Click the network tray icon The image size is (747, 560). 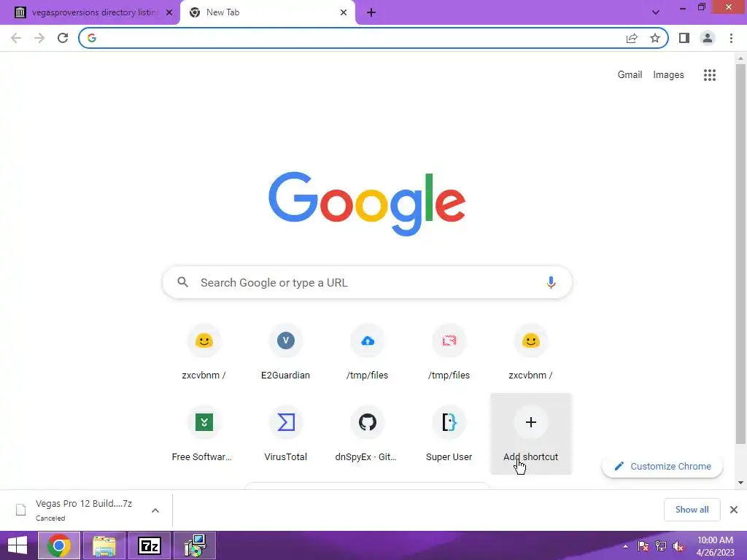click(x=661, y=547)
